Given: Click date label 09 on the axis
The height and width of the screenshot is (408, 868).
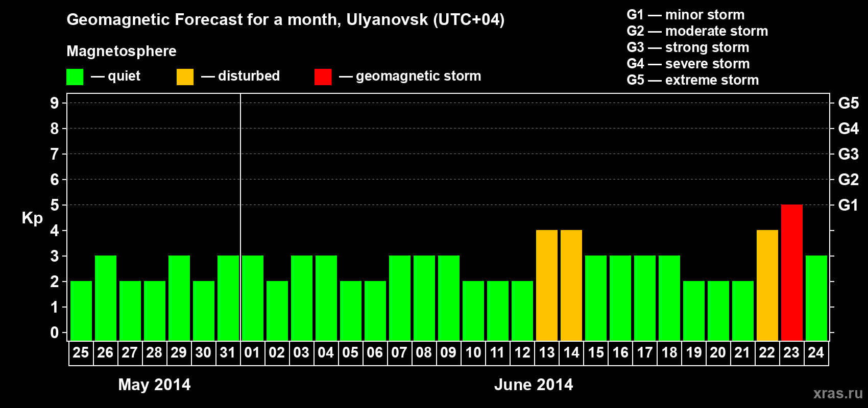Looking at the screenshot, I should [448, 352].
